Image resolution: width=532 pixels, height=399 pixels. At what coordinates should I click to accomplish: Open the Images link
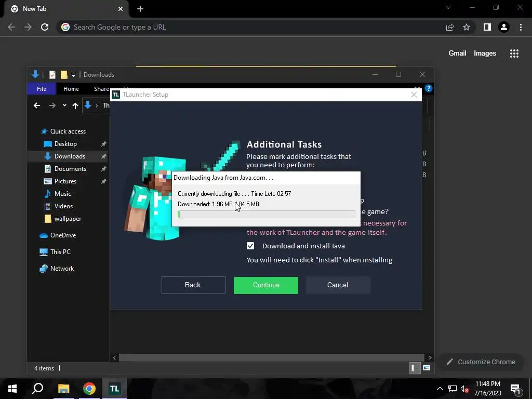(485, 54)
